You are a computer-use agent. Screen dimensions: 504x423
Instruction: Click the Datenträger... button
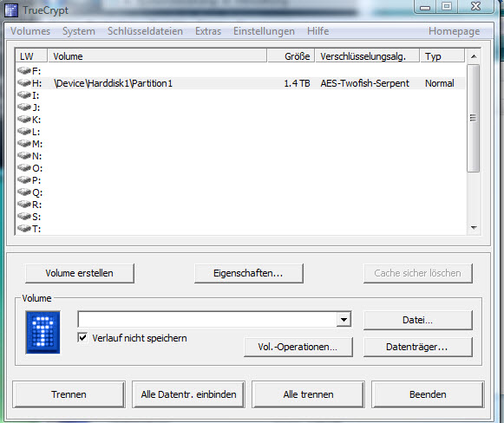coord(418,347)
